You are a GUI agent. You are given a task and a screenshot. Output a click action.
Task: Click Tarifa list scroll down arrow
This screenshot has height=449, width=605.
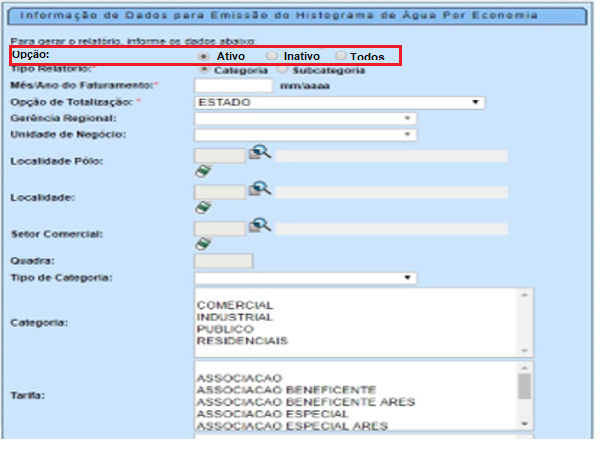[x=524, y=424]
